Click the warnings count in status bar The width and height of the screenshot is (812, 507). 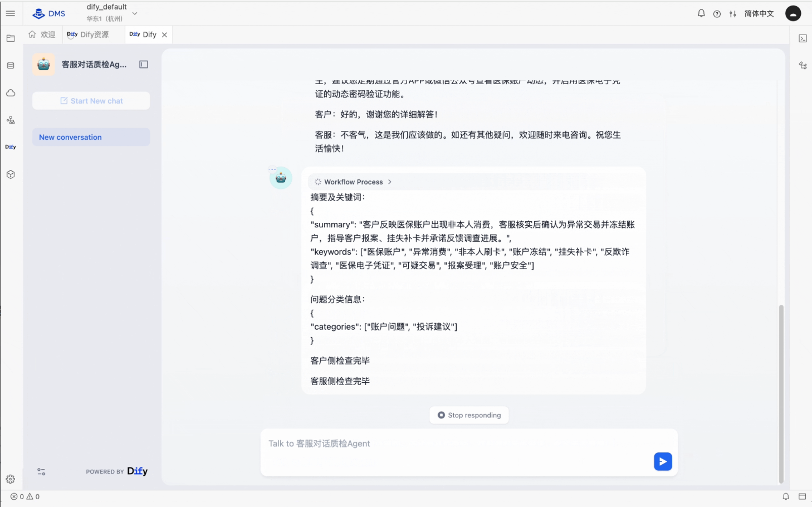coord(33,496)
